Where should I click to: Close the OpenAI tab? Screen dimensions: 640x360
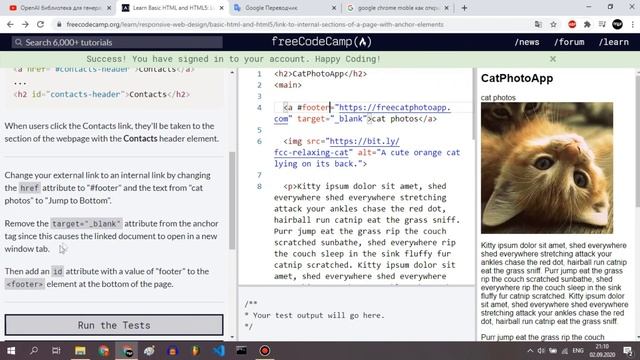[x=109, y=8]
